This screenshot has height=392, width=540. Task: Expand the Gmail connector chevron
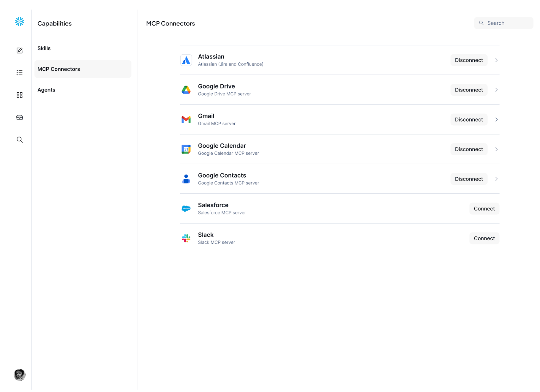(497, 120)
